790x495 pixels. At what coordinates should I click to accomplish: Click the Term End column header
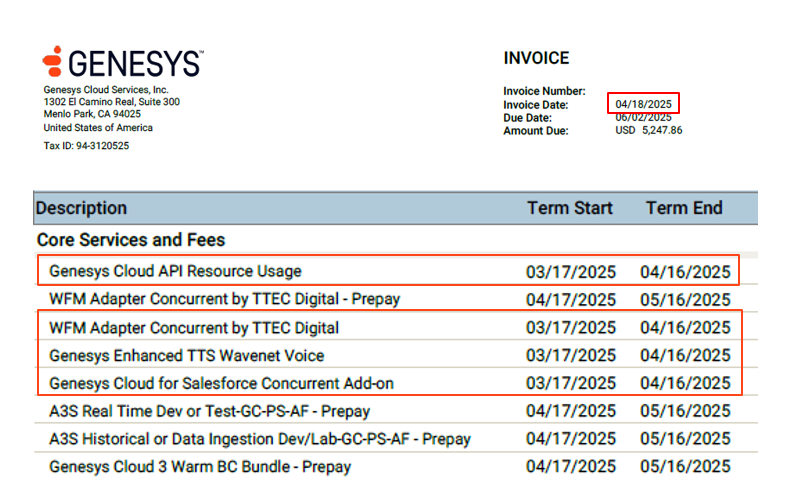pyautogui.click(x=684, y=208)
